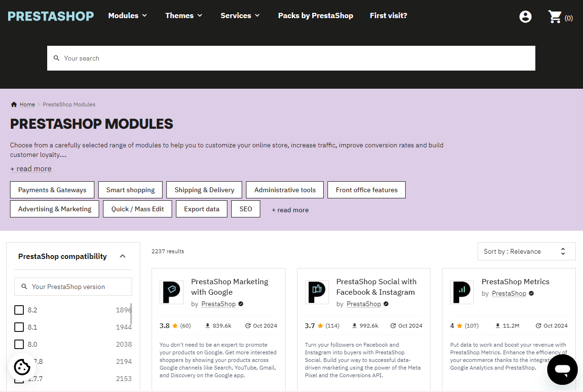The height and width of the screenshot is (392, 583).
Task: Click update date icon on Marketing with Google card
Action: (x=248, y=326)
